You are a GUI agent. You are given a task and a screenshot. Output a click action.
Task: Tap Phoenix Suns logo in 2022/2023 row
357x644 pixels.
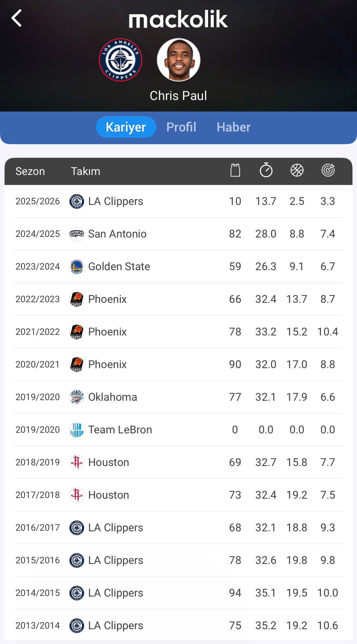[76, 299]
